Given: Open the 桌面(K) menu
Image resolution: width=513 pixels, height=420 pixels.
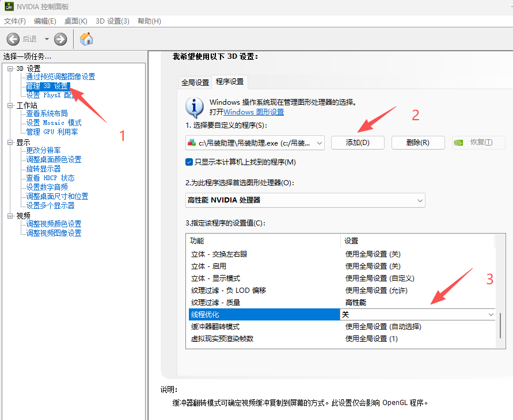Looking at the screenshot, I should coord(75,21).
